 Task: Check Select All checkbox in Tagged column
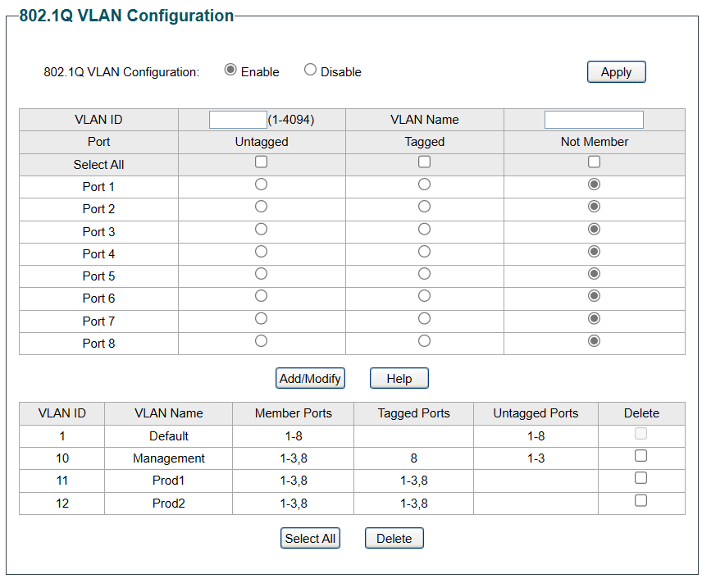[424, 162]
